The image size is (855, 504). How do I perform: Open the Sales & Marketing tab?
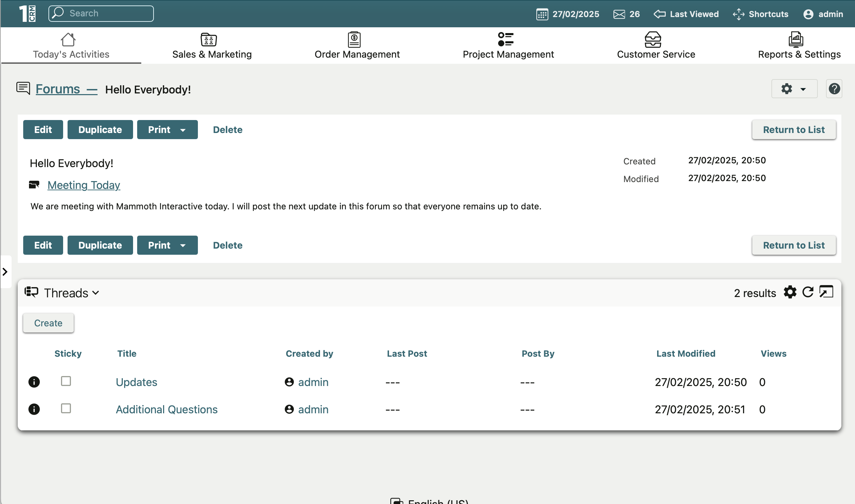tap(212, 46)
